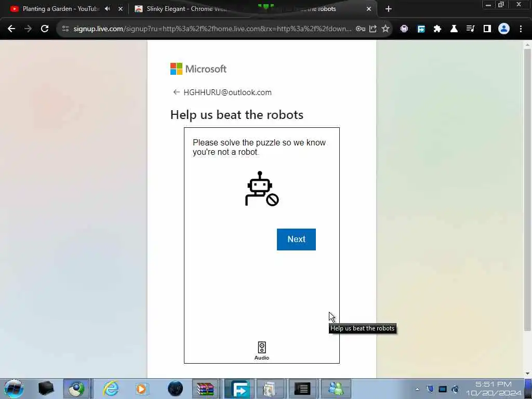Open a new browser tab
Screen dimensions: 532x399
tap(389, 9)
